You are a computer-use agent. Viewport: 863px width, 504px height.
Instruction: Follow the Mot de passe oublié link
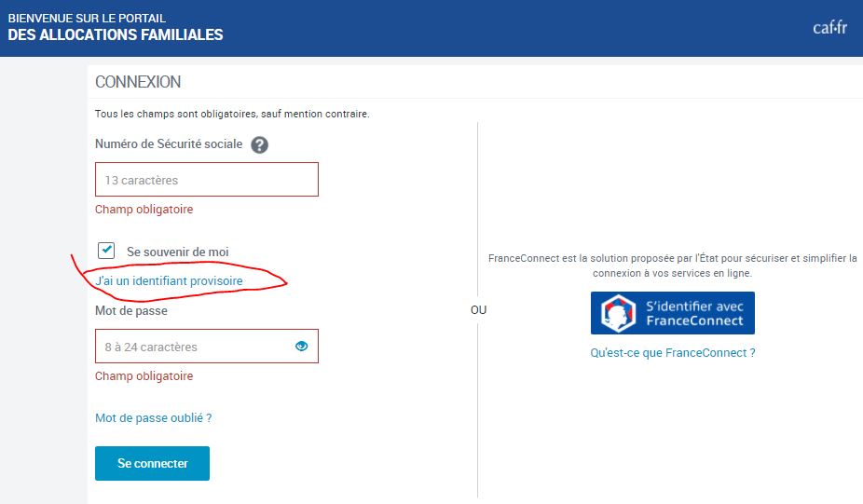tap(153, 418)
